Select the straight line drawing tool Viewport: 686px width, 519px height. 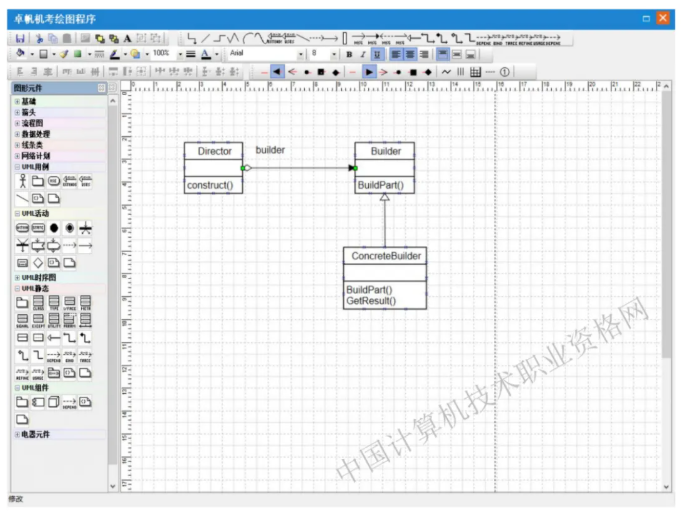[x=206, y=38]
